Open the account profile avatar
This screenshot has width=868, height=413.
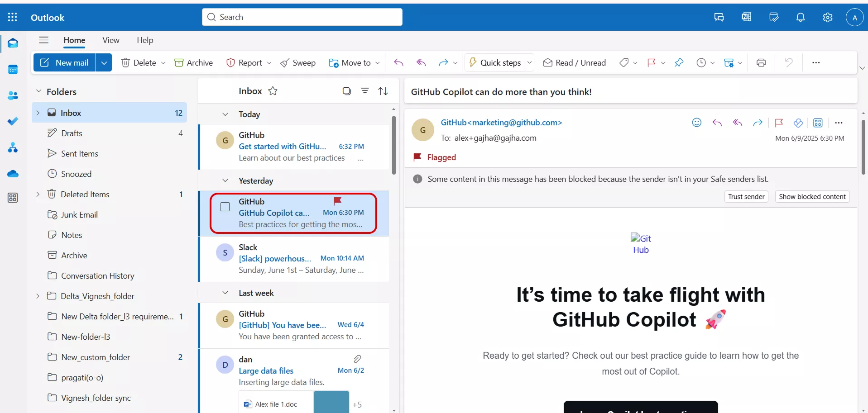point(854,18)
